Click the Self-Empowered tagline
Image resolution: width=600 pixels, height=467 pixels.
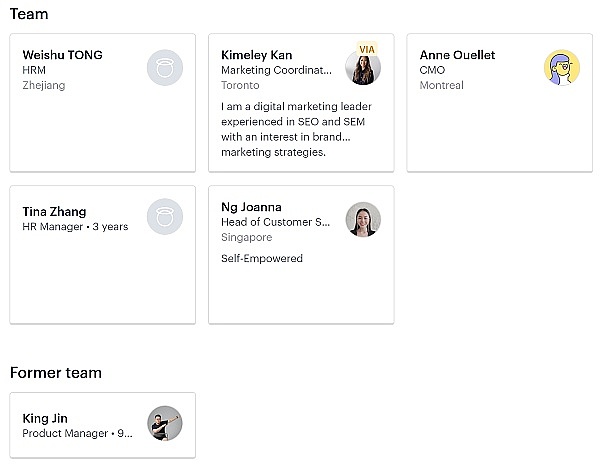pyautogui.click(x=262, y=258)
